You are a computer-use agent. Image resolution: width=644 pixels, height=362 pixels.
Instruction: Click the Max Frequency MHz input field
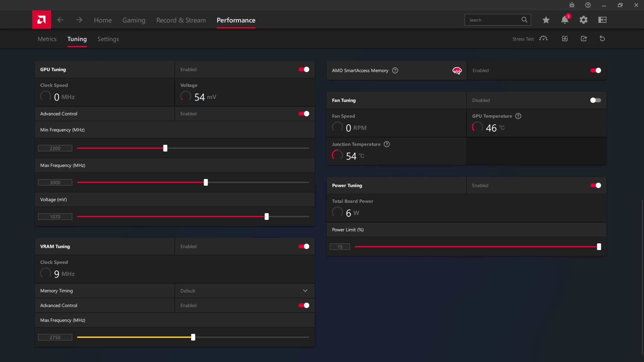55,182
